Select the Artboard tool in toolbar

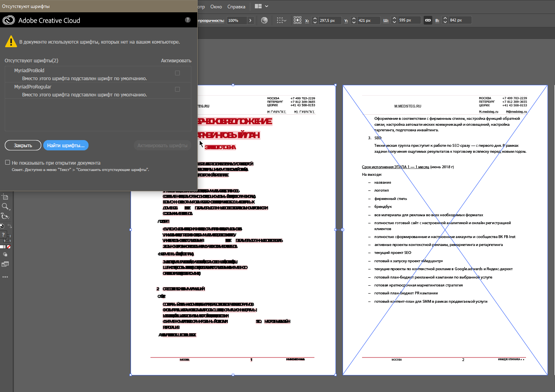coord(5,197)
